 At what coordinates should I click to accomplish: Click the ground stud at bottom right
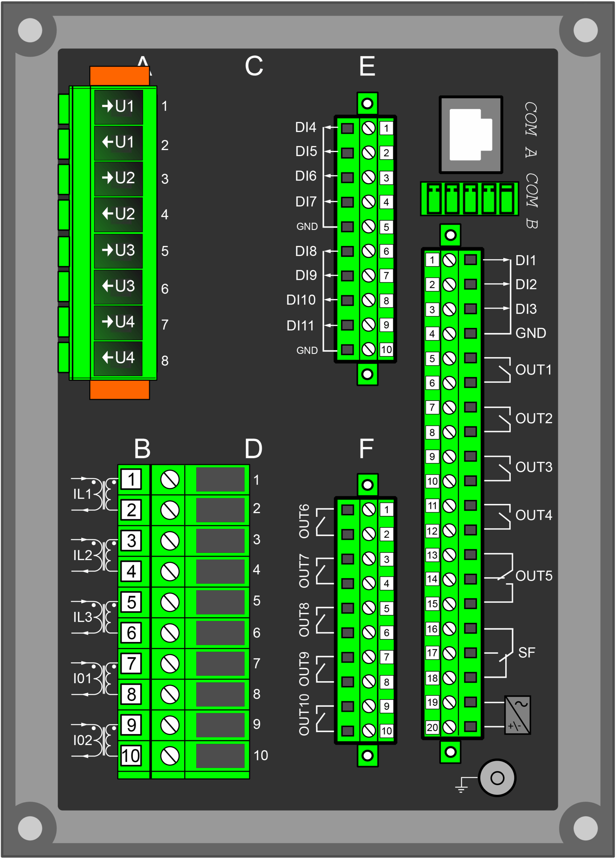497,778
